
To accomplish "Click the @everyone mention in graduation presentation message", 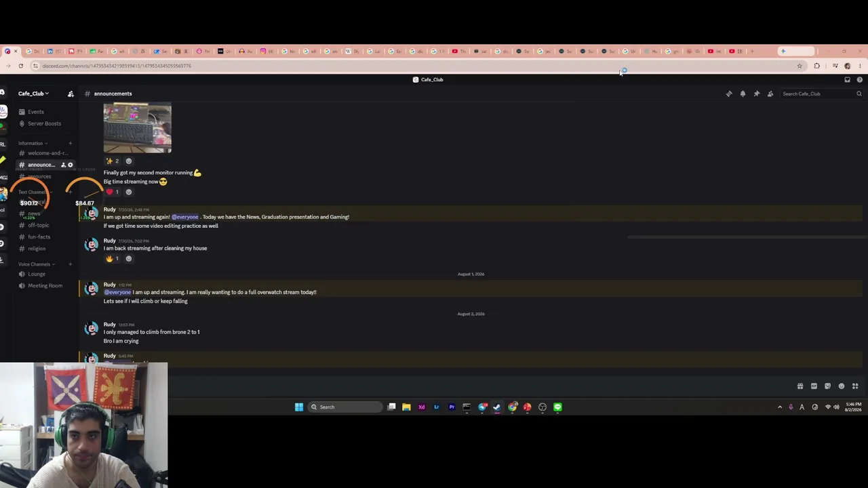I will 185,217.
